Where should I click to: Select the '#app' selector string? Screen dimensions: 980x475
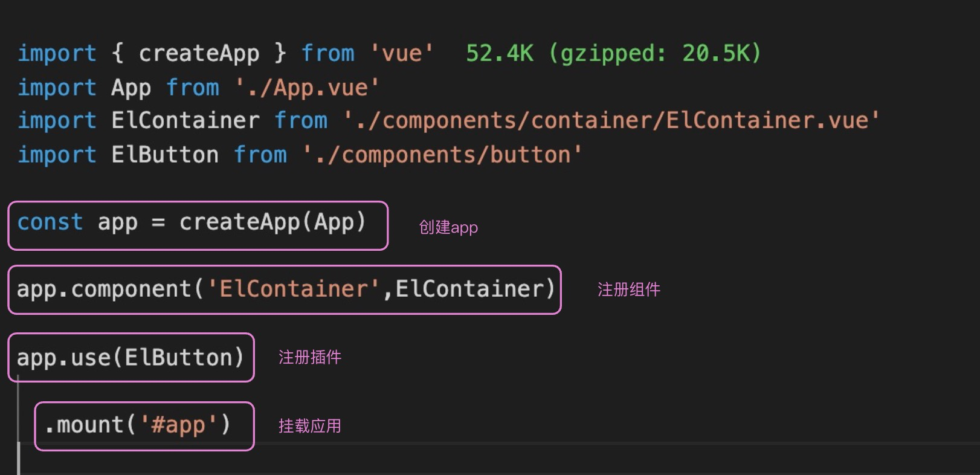(178, 425)
